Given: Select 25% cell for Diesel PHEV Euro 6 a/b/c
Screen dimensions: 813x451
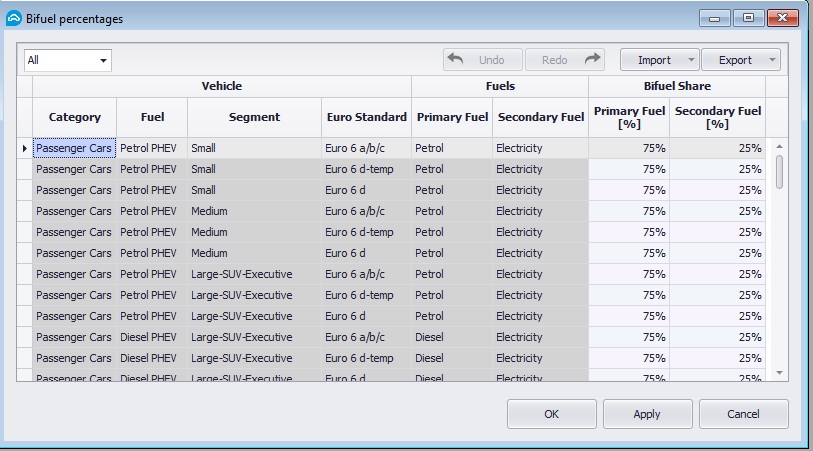Looking at the screenshot, I should (x=718, y=337).
